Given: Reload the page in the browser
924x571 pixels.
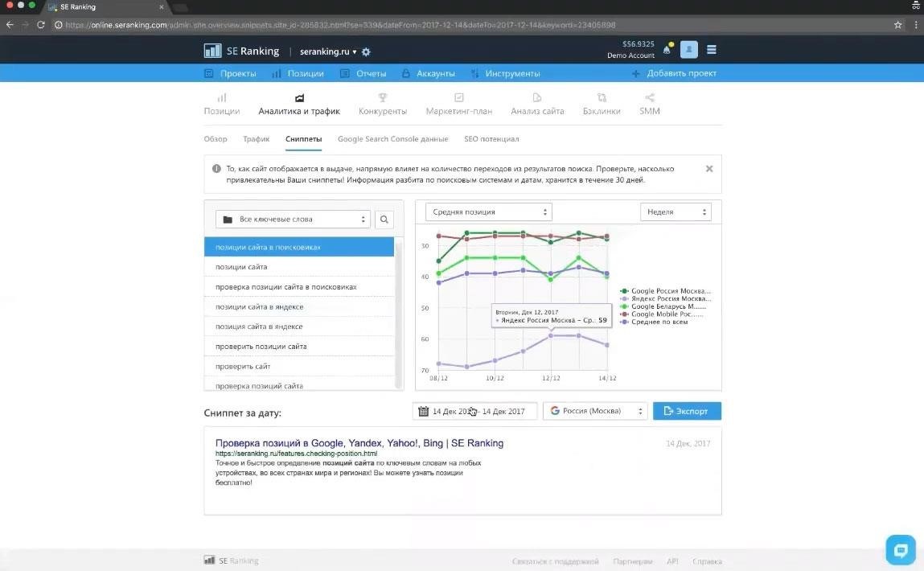Looking at the screenshot, I should (x=41, y=25).
